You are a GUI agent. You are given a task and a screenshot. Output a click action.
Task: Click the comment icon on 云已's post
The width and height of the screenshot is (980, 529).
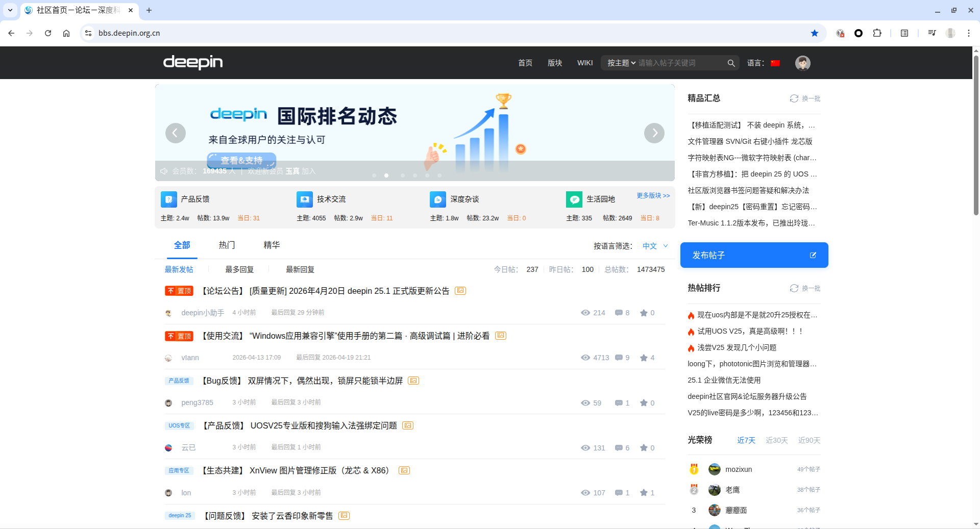619,448
